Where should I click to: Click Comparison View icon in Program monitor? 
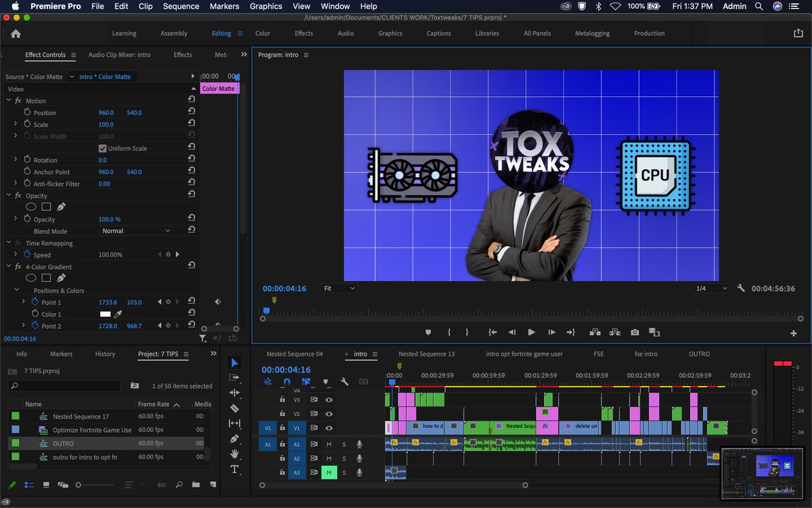point(654,333)
